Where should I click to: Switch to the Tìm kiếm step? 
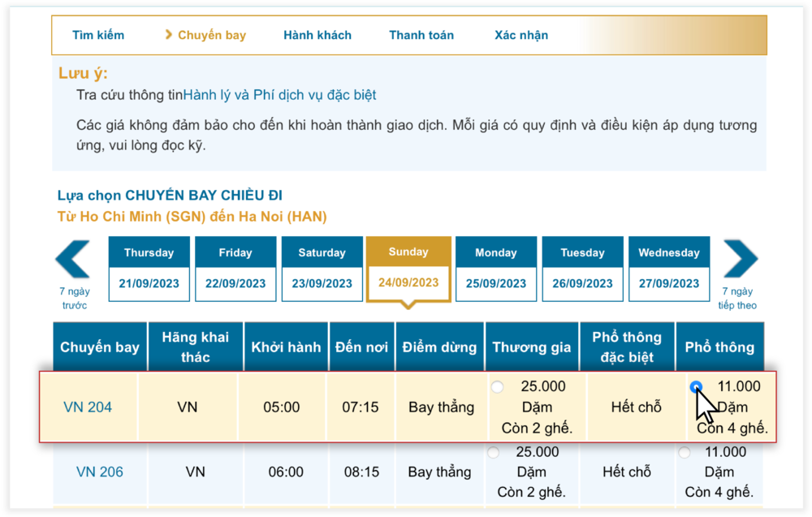point(98,35)
